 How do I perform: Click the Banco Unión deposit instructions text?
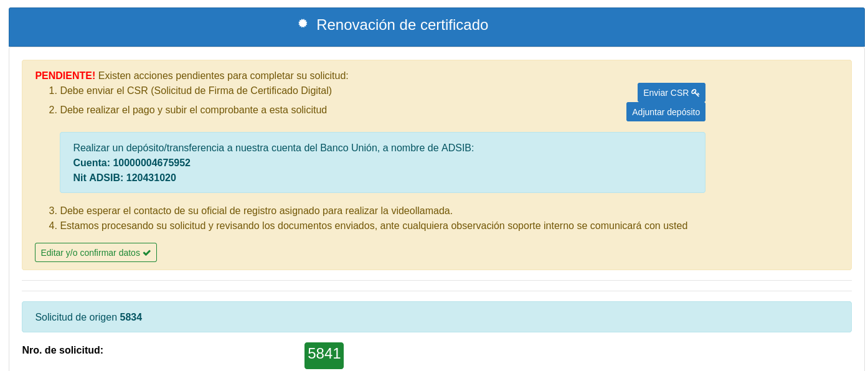[273, 148]
